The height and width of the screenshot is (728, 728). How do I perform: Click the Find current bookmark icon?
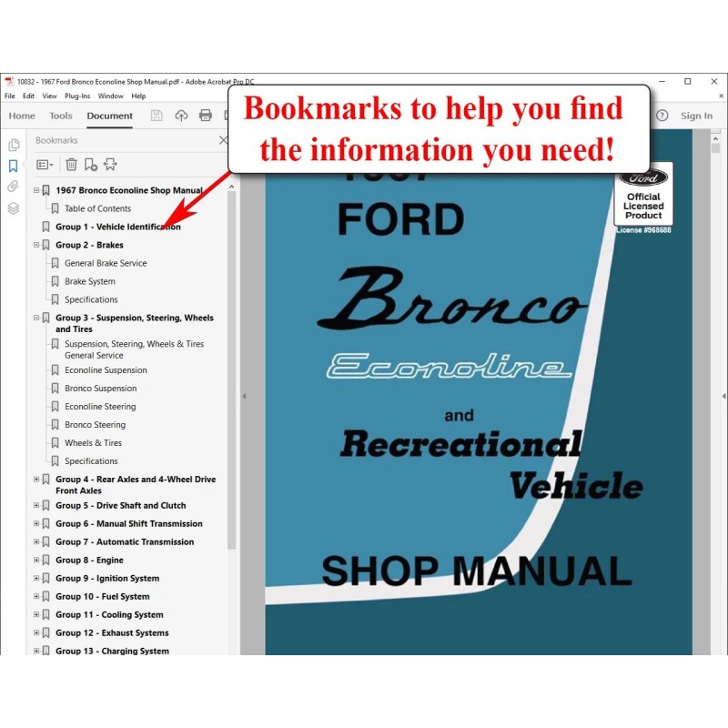click(x=110, y=165)
